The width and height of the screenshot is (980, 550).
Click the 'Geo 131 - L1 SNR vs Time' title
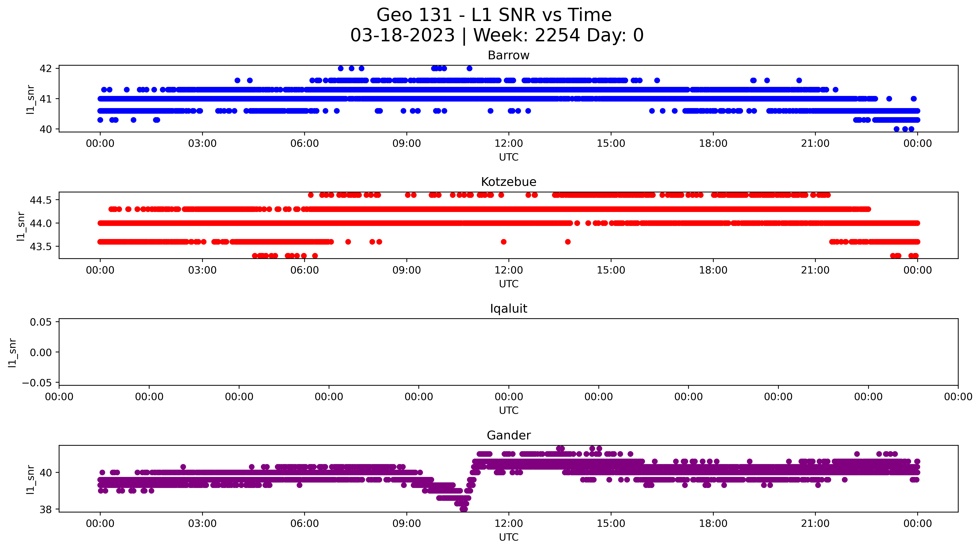pyautogui.click(x=494, y=15)
